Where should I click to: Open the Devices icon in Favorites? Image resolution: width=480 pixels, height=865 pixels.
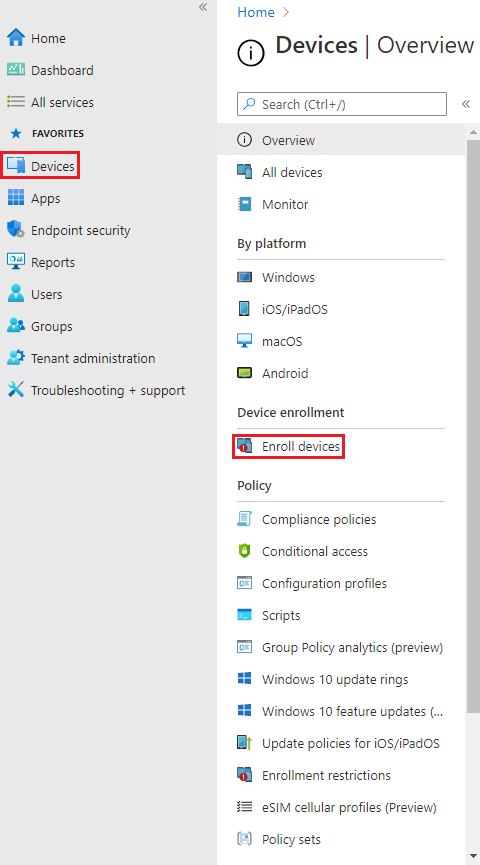(x=16, y=166)
